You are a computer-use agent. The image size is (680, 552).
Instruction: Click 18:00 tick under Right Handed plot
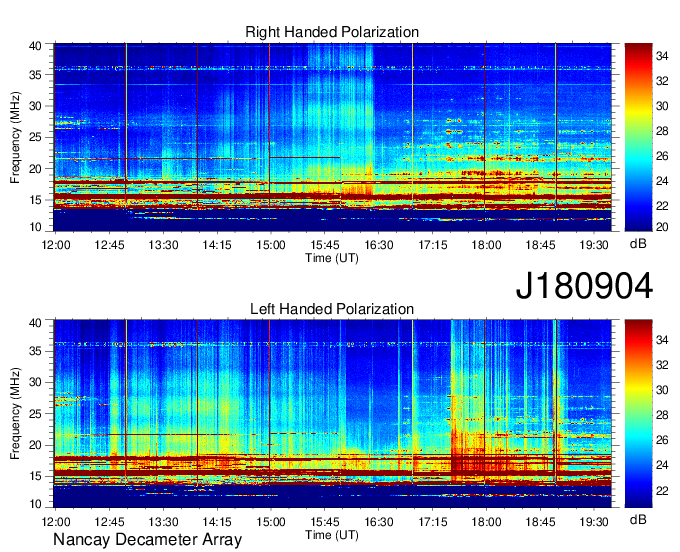(x=486, y=245)
